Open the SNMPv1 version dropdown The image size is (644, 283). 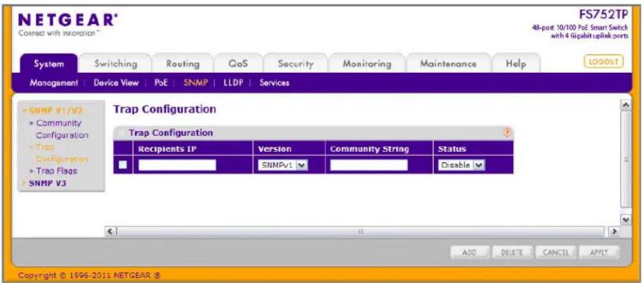(283, 165)
